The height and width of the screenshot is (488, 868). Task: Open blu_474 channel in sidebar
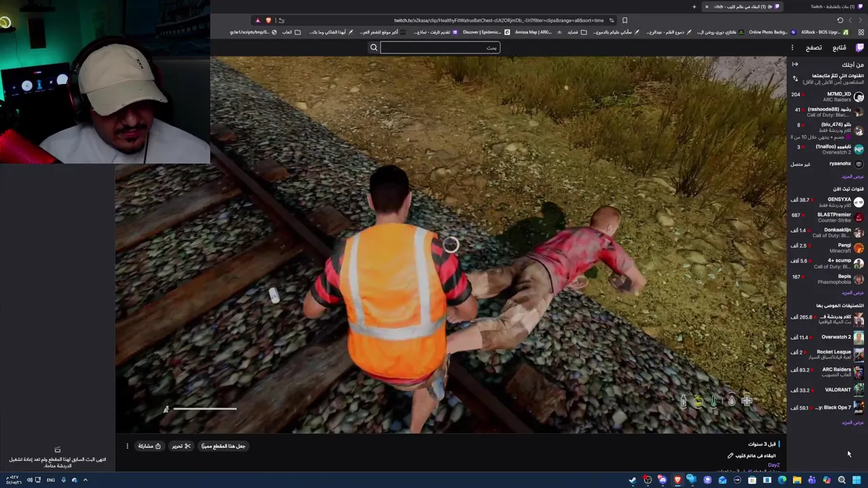827,130
